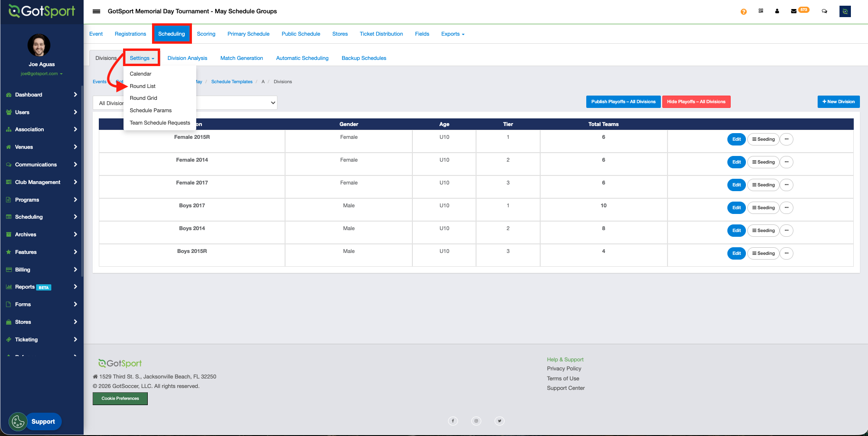The height and width of the screenshot is (436, 868).
Task: Open the chat bubbles icon in header
Action: click(x=824, y=11)
